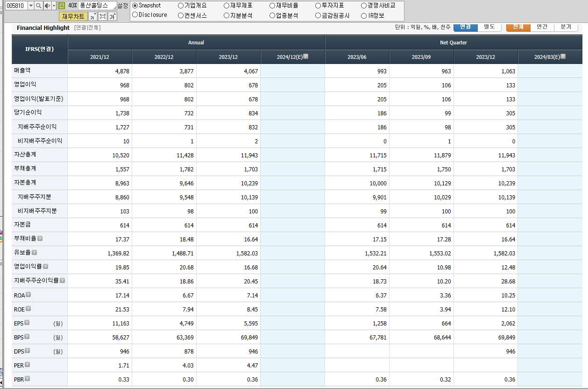
Task: Click the 비지배주주지분 row label
Action: (37, 211)
